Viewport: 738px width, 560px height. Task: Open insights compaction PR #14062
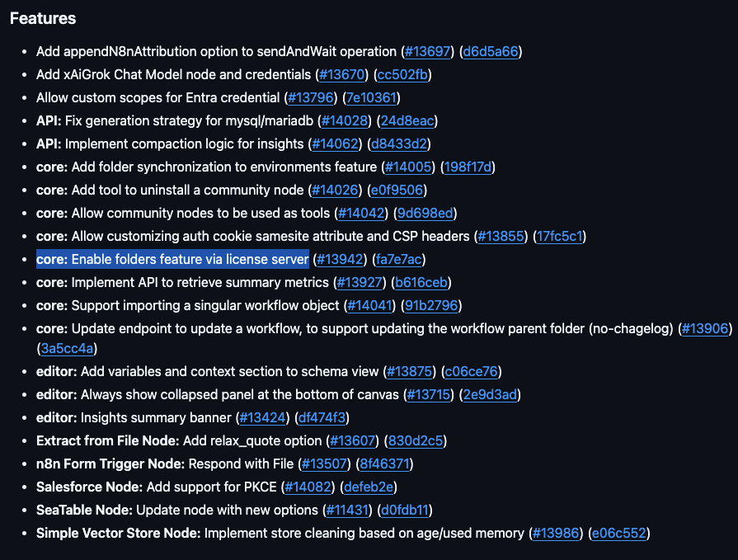[335, 144]
